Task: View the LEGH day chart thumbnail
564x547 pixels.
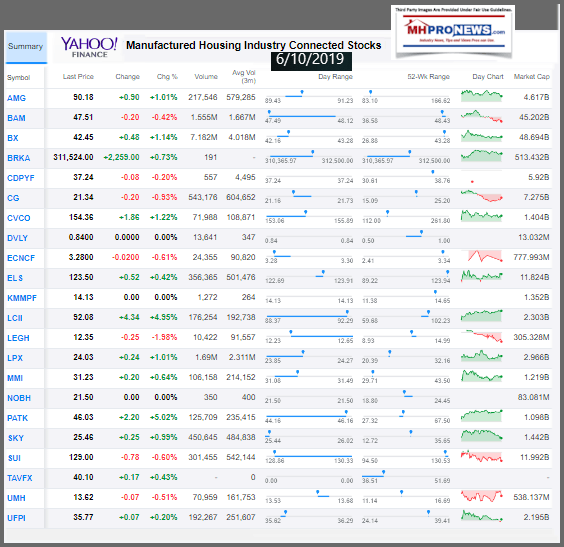Action: (483, 337)
